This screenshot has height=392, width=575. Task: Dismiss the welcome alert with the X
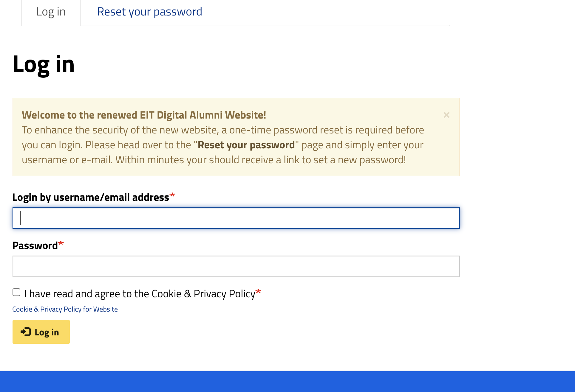[446, 115]
